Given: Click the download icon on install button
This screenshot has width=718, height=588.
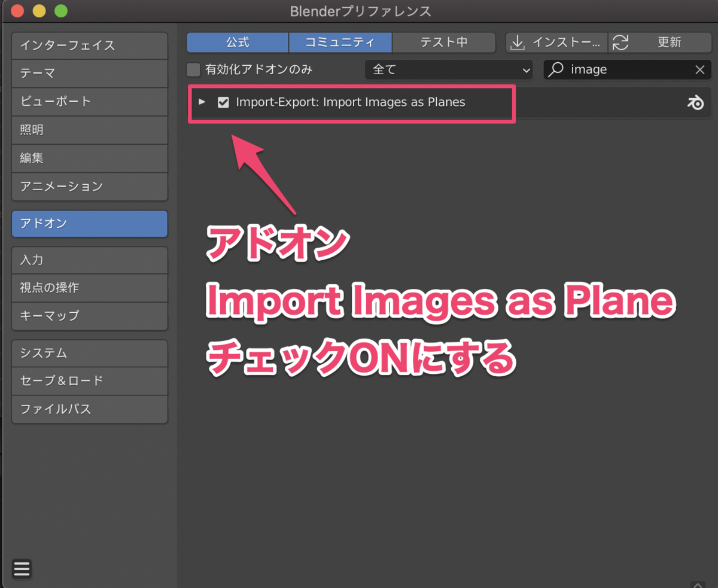Looking at the screenshot, I should point(517,42).
